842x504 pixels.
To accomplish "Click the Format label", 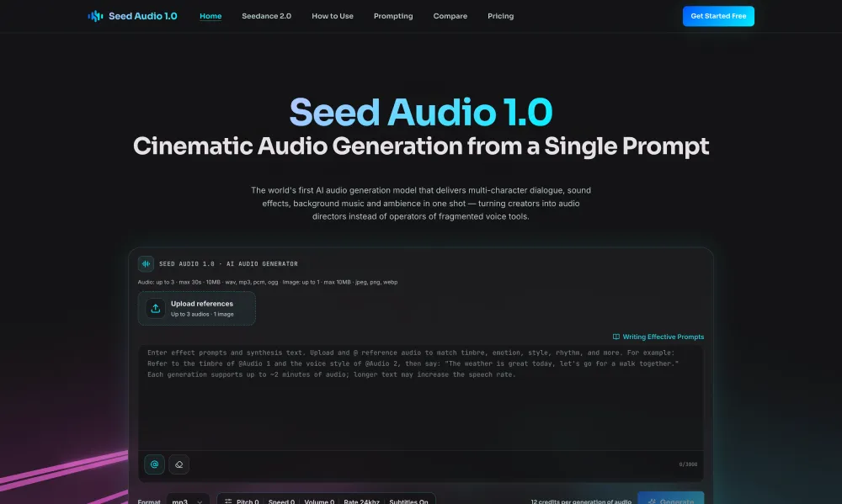I will coord(149,501).
